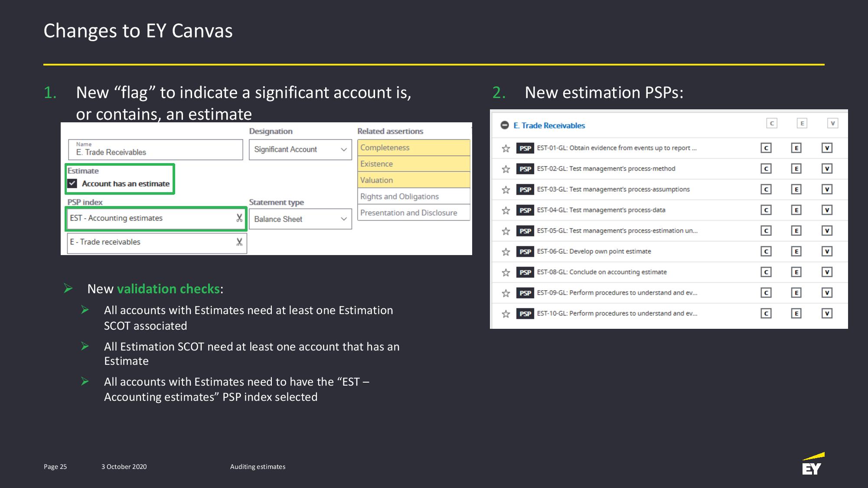Open EST-06-GL: Develop own point estimate
This screenshot has width=868, height=488.
(x=594, y=252)
